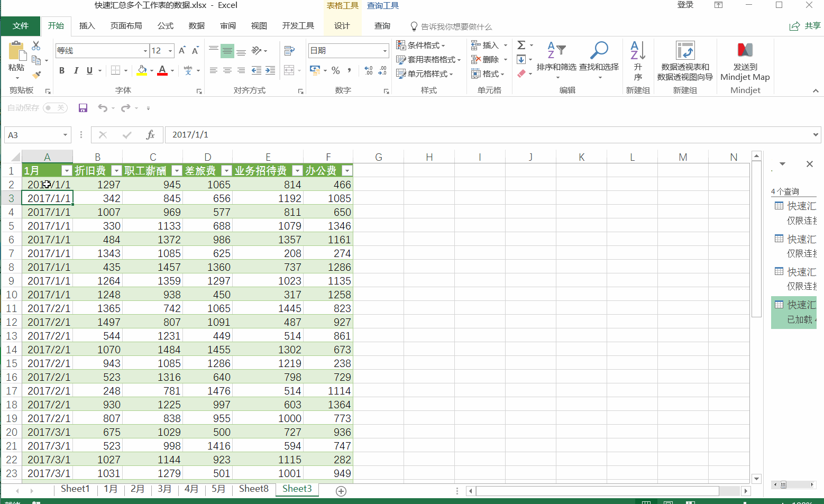Expand the font name combo box 等线
Image resolution: width=824 pixels, height=504 pixels.
(x=145, y=51)
